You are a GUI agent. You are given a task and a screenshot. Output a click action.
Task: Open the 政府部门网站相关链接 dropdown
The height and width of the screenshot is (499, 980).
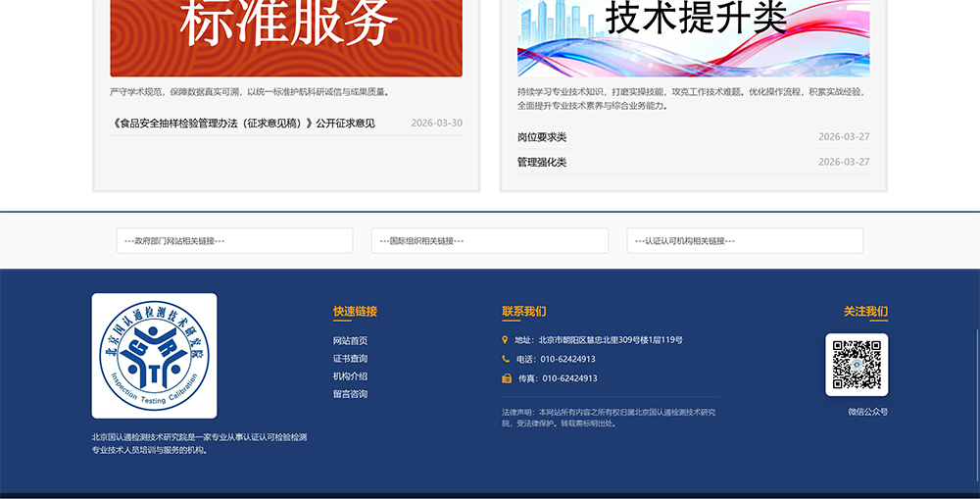(234, 241)
